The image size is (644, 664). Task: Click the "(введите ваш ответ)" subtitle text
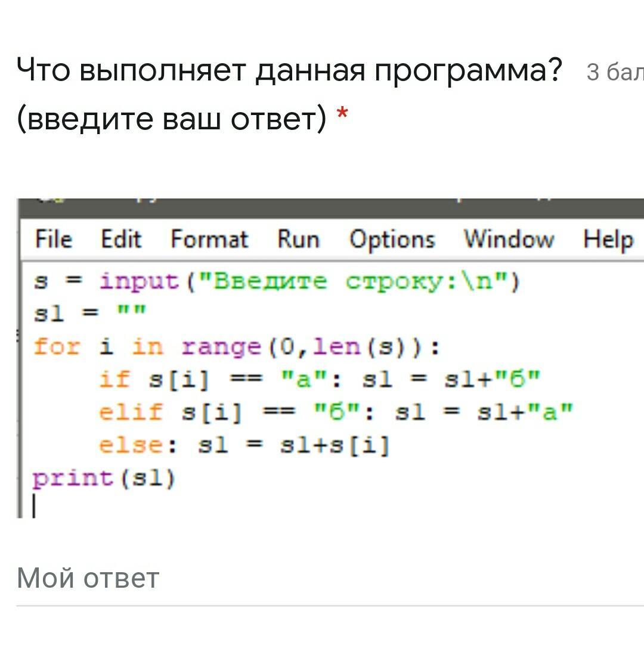point(172,119)
